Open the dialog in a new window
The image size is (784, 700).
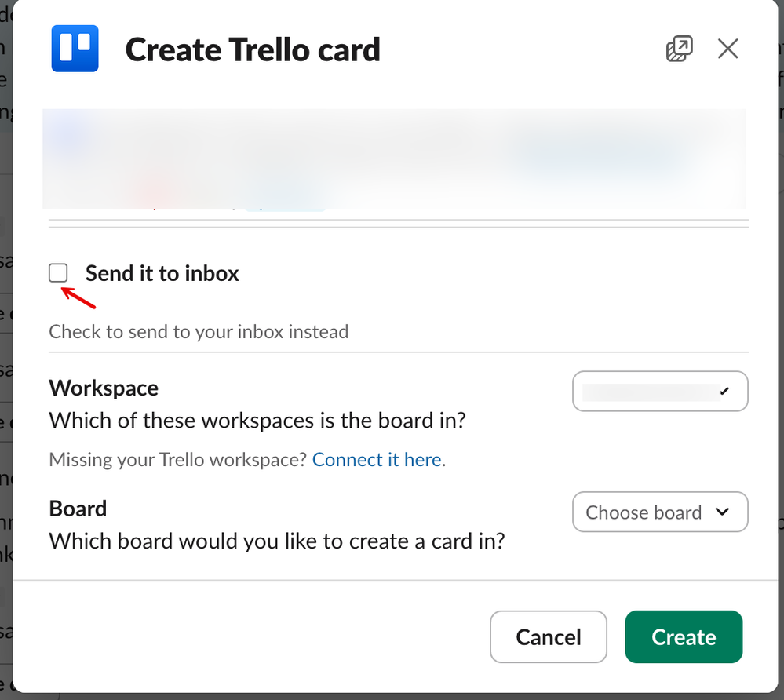click(679, 49)
